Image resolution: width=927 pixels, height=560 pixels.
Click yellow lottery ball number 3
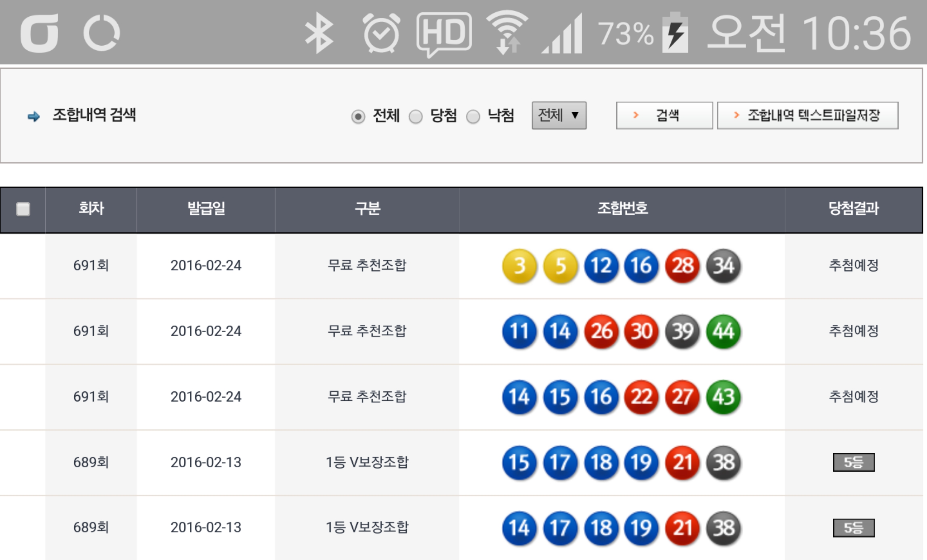pyautogui.click(x=519, y=266)
